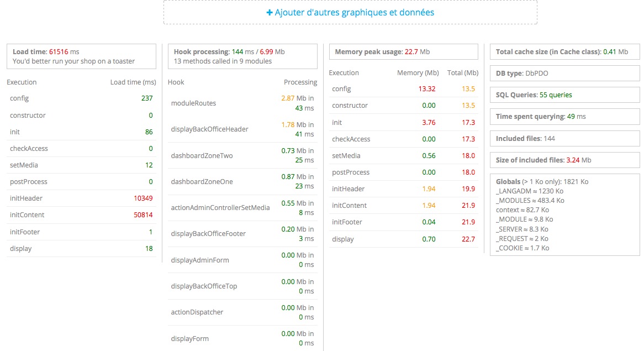Click the _REQUEST ≈ 2 Ko entry
The image size is (644, 351).
521,239
